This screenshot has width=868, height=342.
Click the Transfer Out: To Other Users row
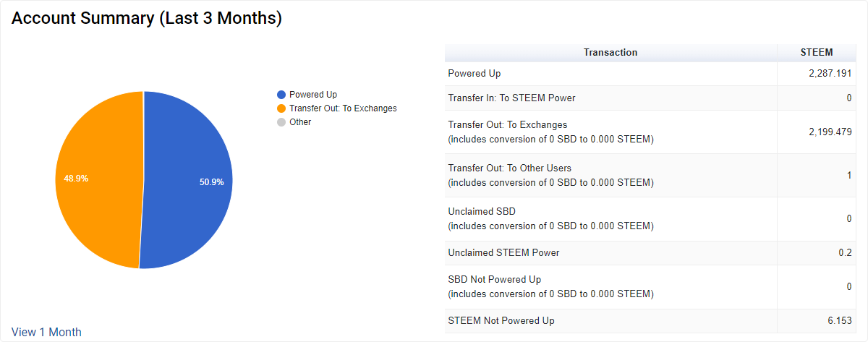tap(510, 168)
